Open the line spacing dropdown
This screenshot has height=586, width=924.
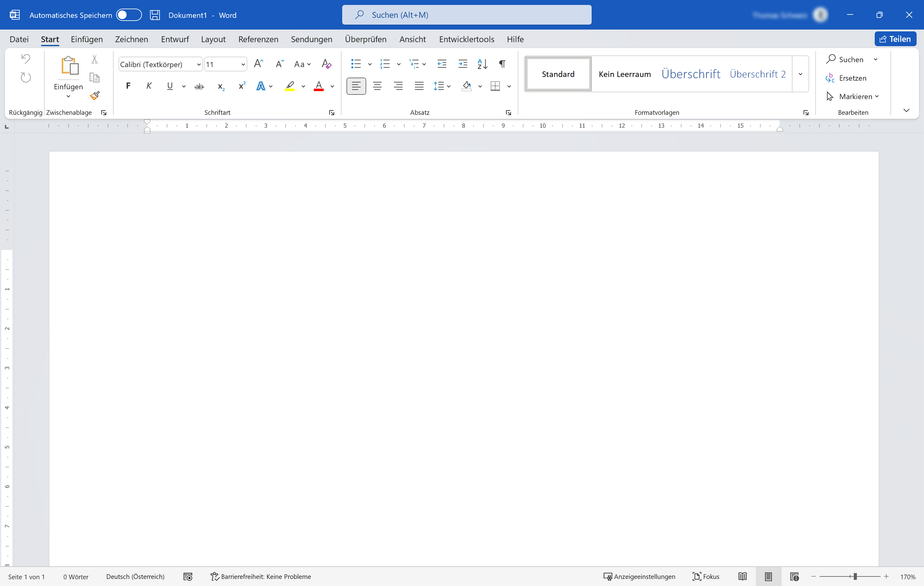click(x=449, y=86)
